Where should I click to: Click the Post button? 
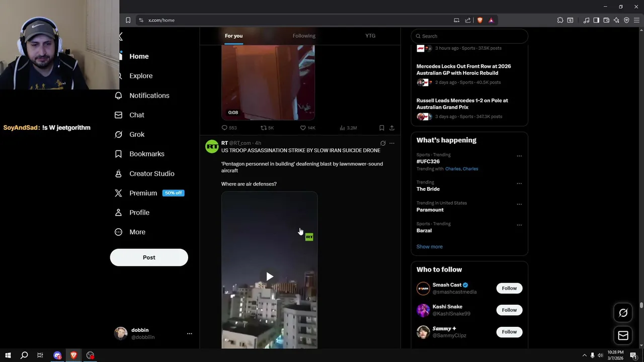tap(149, 257)
